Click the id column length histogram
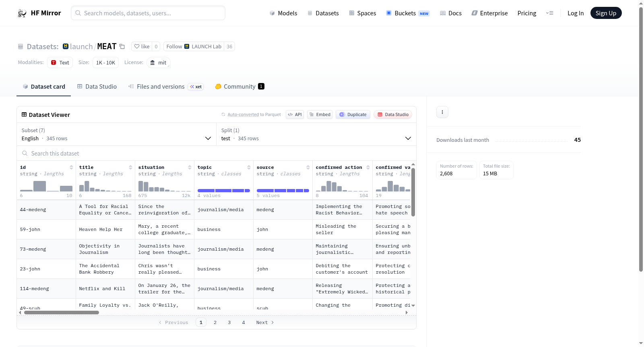The image size is (644, 347). (46, 186)
